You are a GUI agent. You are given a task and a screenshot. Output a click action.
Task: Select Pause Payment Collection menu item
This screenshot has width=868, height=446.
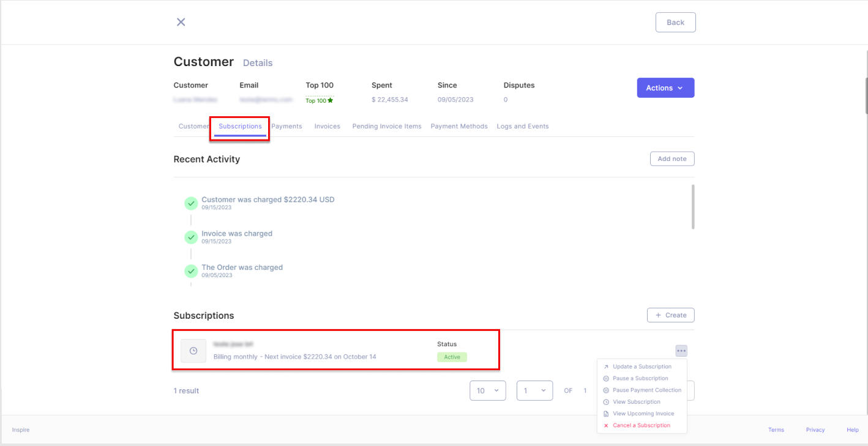coord(646,390)
